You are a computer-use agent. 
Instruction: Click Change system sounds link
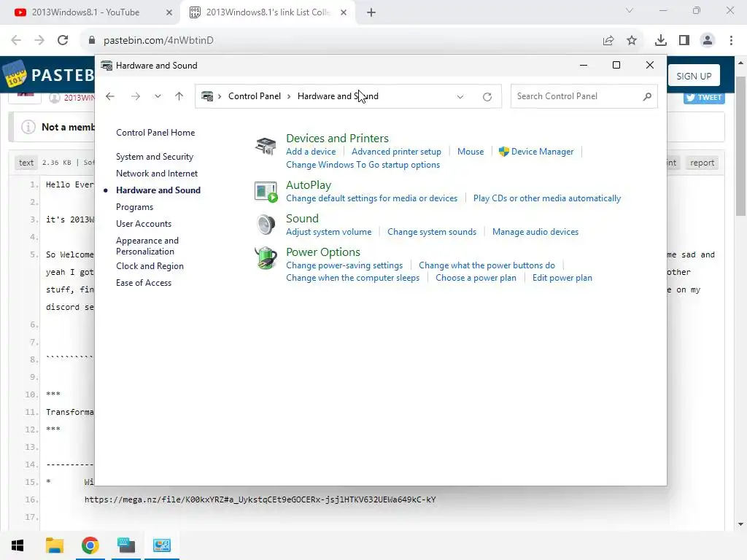(432, 232)
